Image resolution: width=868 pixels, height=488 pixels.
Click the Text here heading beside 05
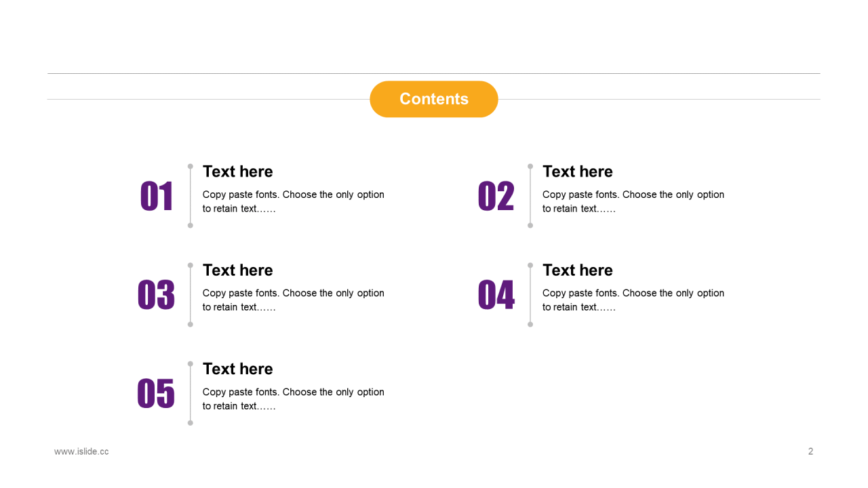238,369
